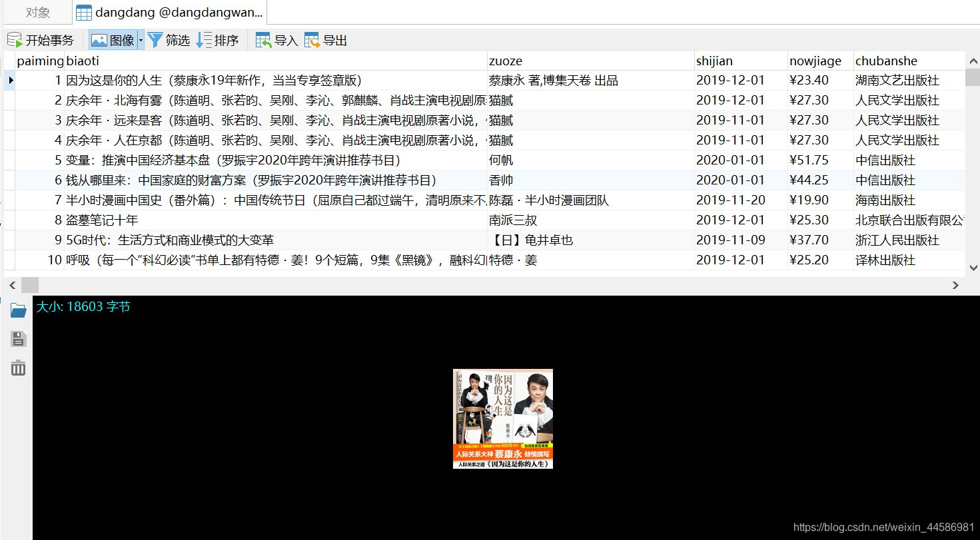
Task: Select the 庆余年·人在京都 title cell
Action: point(276,140)
